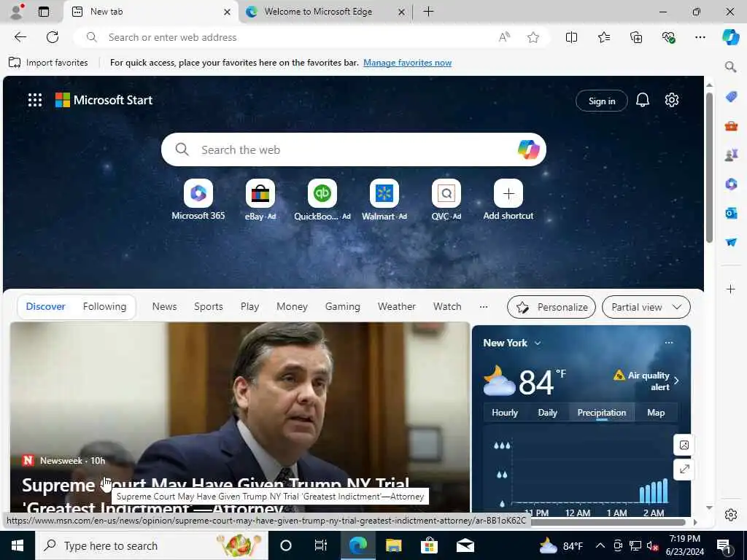This screenshot has width=747, height=560.
Task: Click Import favorites
Action: [x=48, y=63]
